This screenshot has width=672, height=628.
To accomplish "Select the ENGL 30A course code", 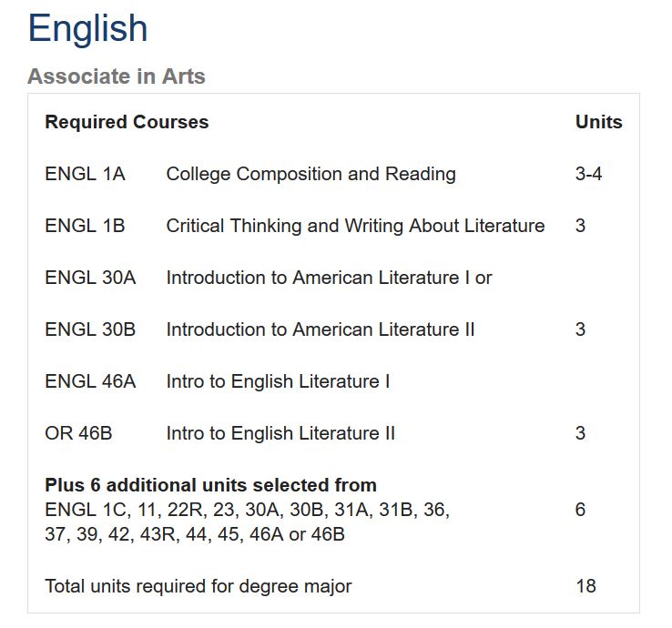I will 90,278.
